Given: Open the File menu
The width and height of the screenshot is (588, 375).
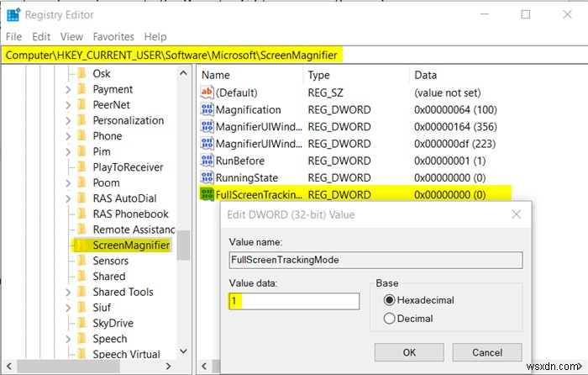Looking at the screenshot, I should [x=14, y=37].
